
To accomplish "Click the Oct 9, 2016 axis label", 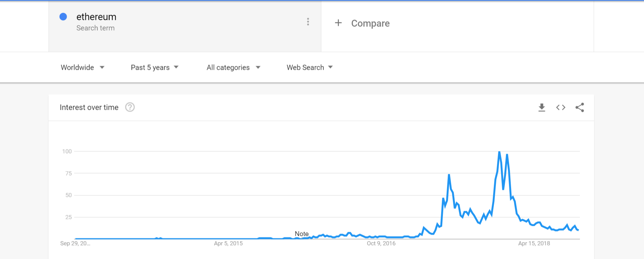I will point(381,244).
